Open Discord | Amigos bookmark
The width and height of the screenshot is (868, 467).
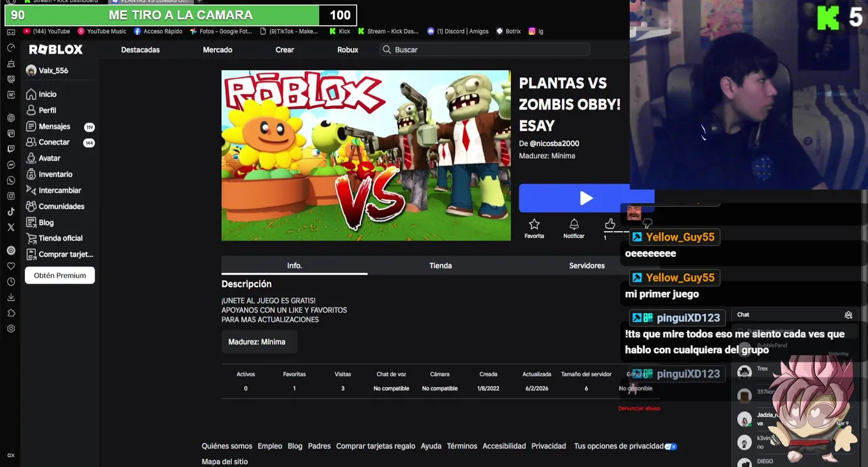pos(458,31)
